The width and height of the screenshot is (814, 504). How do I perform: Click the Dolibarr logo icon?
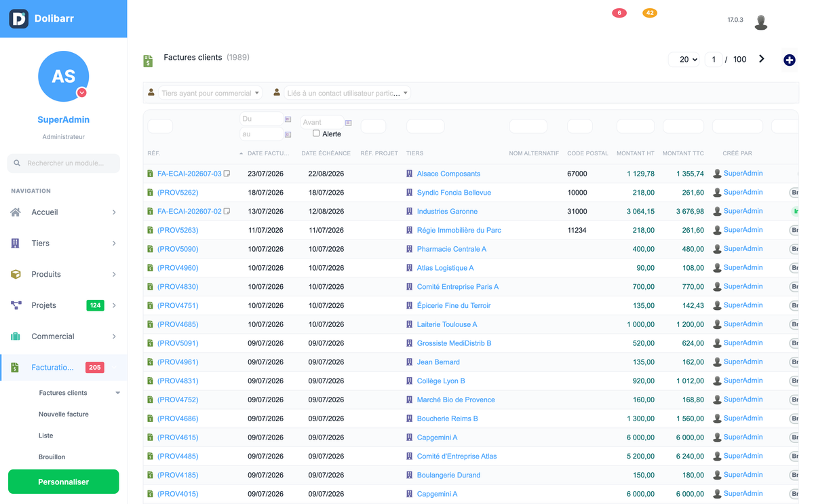coord(19,19)
